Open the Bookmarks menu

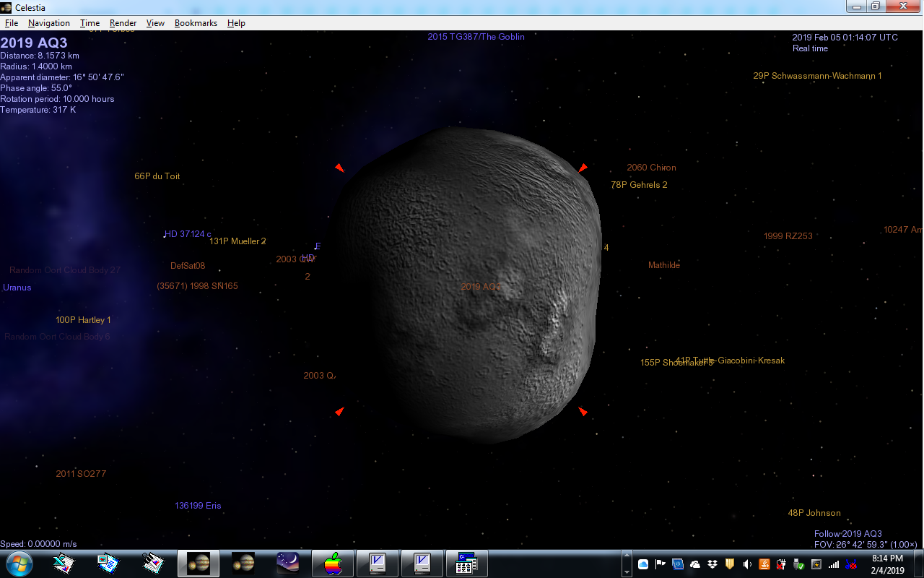pos(196,23)
